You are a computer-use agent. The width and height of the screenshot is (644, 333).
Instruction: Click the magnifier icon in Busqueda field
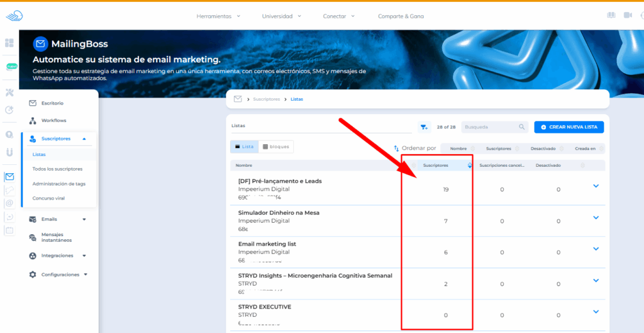pyautogui.click(x=522, y=127)
